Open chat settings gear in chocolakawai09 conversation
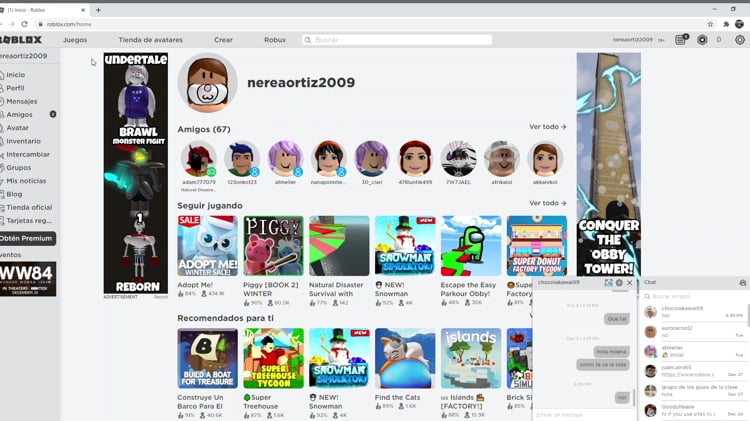750x421 pixels. (619, 283)
